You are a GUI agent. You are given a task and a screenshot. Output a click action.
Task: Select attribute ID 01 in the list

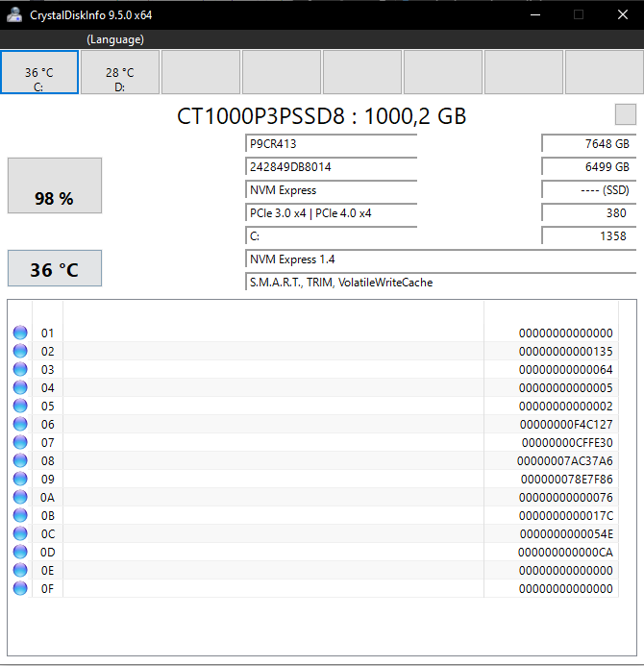(x=47, y=333)
